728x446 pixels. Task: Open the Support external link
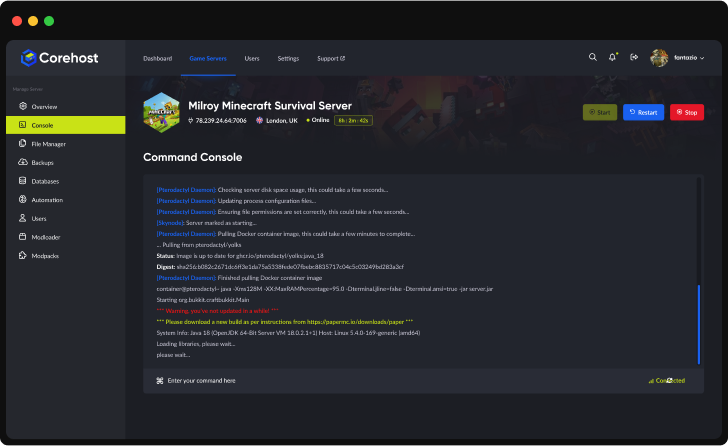331,58
